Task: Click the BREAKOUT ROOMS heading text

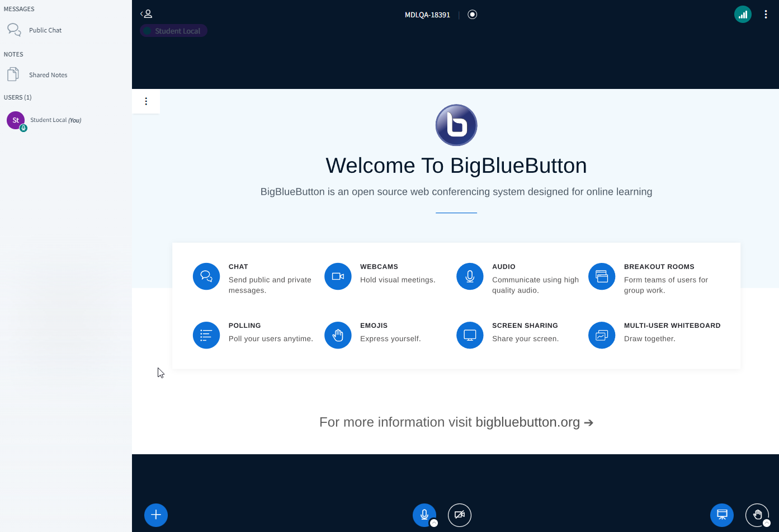Action: point(659,267)
